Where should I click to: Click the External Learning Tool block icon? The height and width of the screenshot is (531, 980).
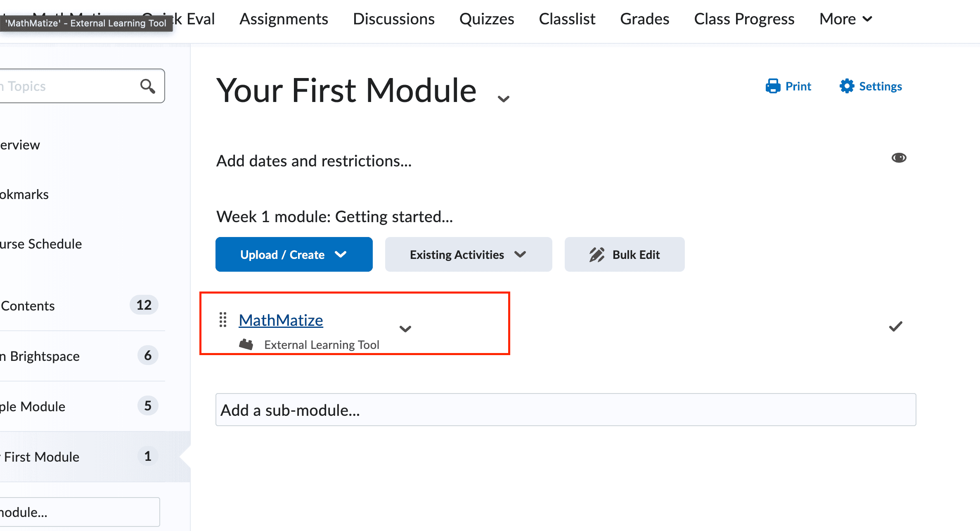246,344
